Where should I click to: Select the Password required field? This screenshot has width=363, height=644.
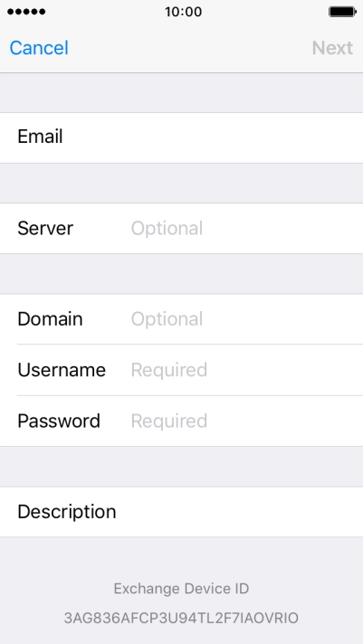pyautogui.click(x=181, y=421)
